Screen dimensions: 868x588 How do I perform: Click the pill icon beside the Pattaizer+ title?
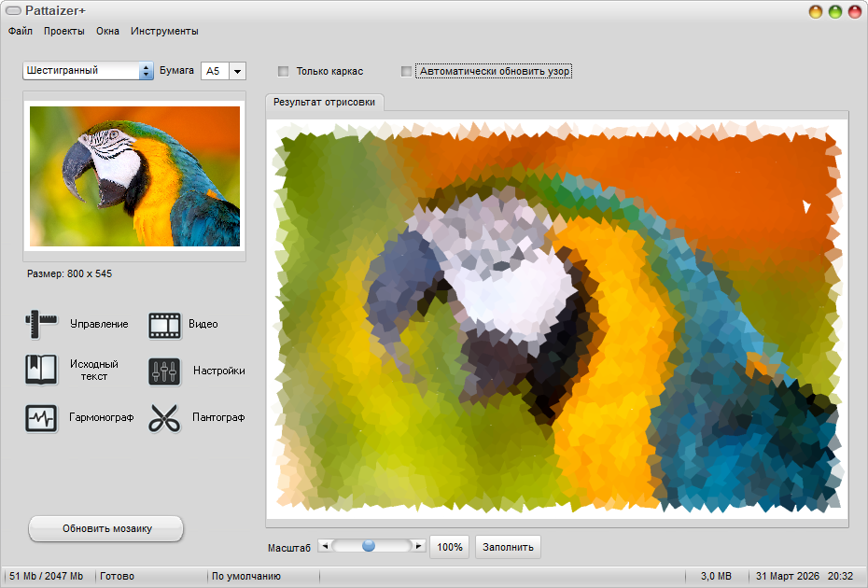14,11
